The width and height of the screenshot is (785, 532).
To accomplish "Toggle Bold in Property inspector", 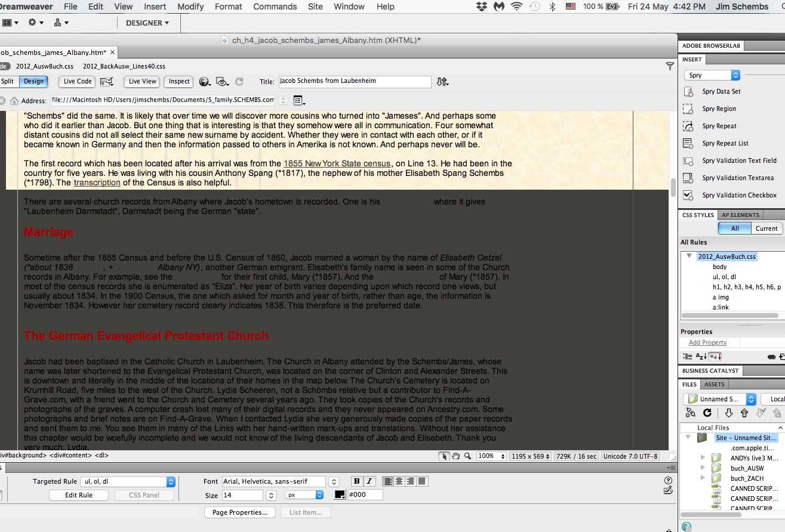I will point(357,481).
